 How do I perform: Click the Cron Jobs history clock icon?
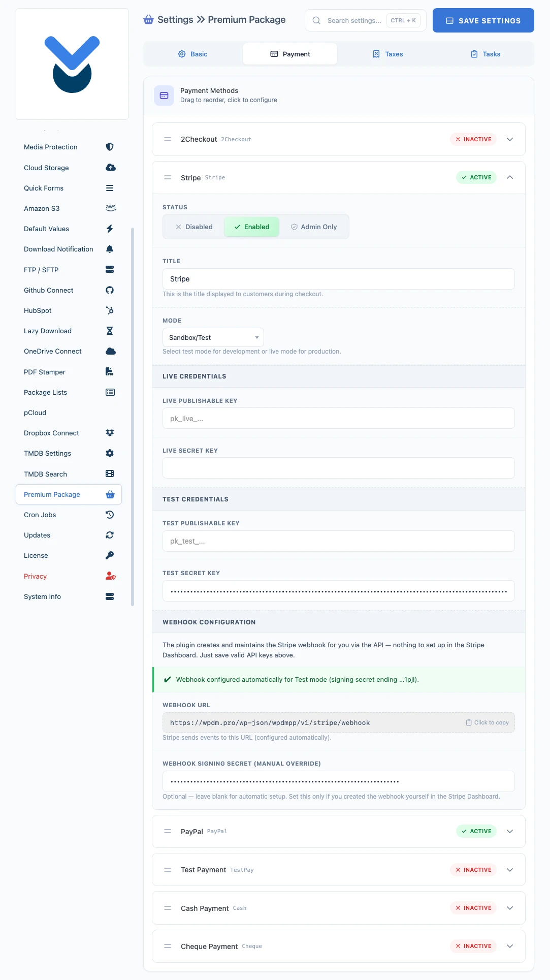110,515
